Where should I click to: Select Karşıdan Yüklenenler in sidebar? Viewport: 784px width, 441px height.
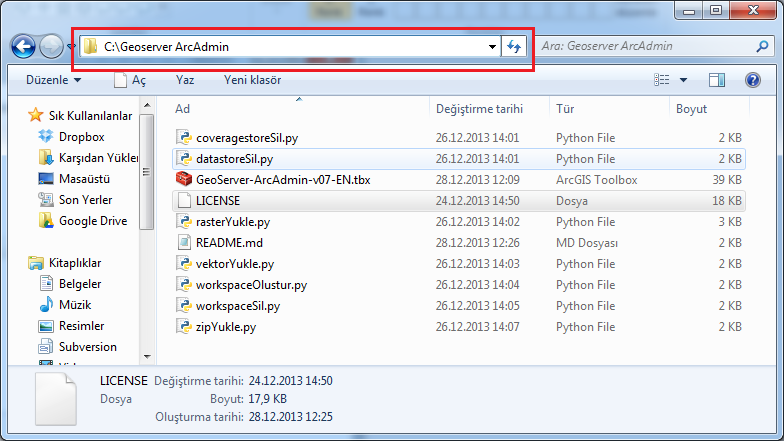tap(88, 158)
